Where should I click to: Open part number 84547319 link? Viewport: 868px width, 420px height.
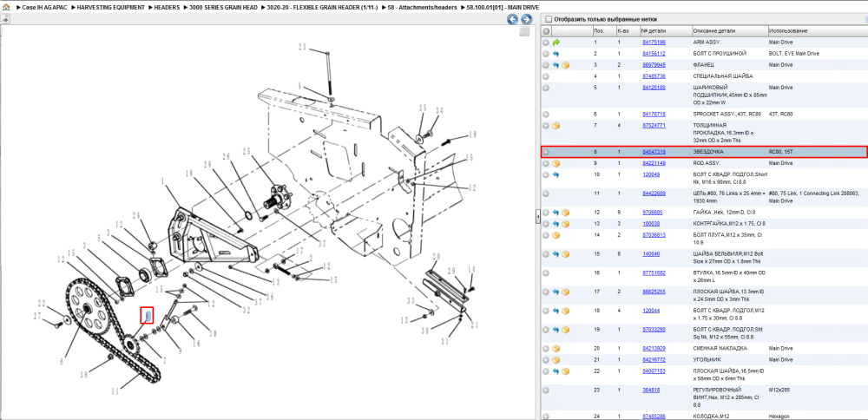click(654, 152)
